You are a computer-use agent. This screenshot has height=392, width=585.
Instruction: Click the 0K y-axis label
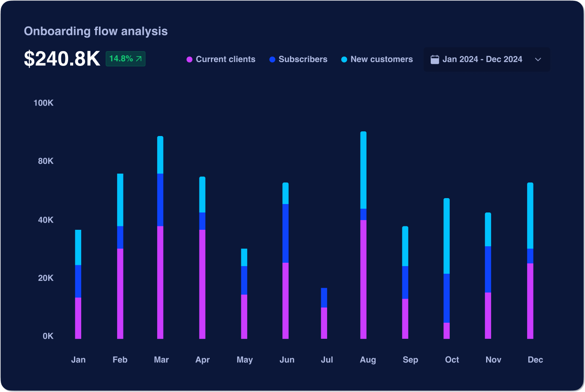point(48,336)
